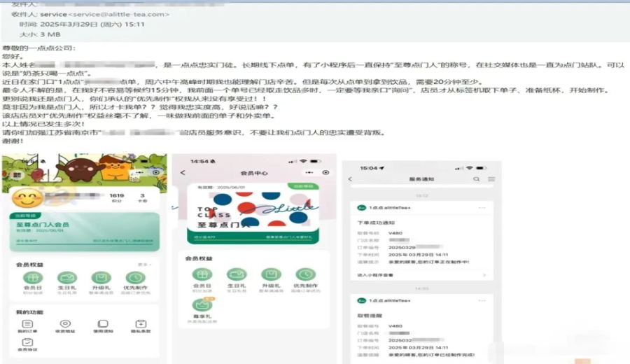This screenshot has width=630, height=364.
Task: Open three-dot menu on 下单成功通知 card
Action: click(x=482, y=208)
